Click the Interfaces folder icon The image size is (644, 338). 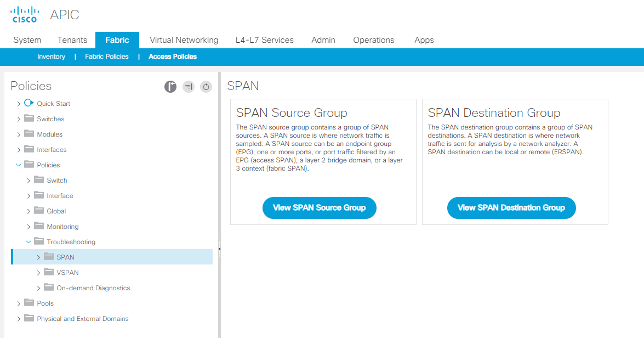29,149
